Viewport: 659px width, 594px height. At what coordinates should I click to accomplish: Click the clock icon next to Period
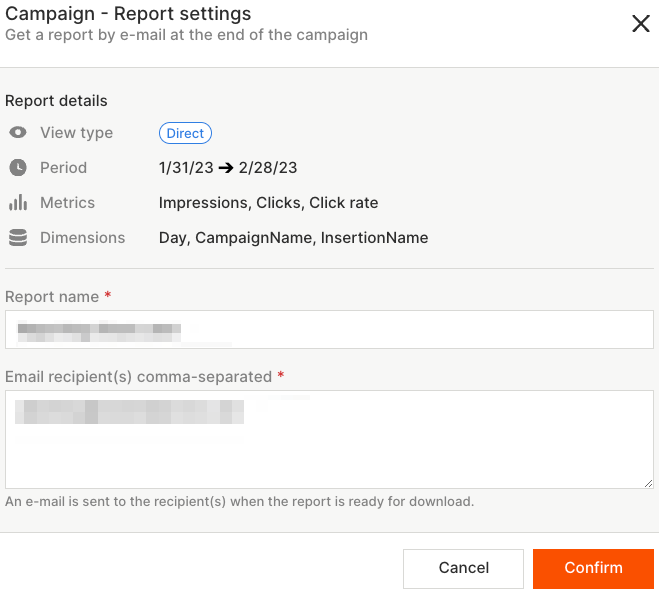click(x=18, y=168)
